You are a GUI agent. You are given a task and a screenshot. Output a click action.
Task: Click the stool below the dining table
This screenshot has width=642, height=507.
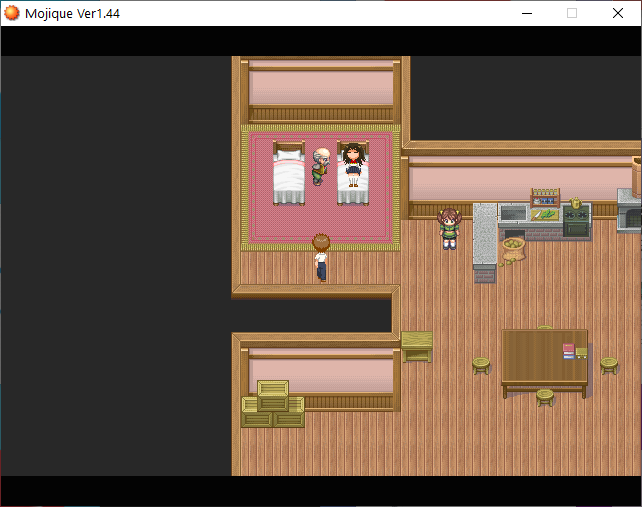(x=545, y=396)
